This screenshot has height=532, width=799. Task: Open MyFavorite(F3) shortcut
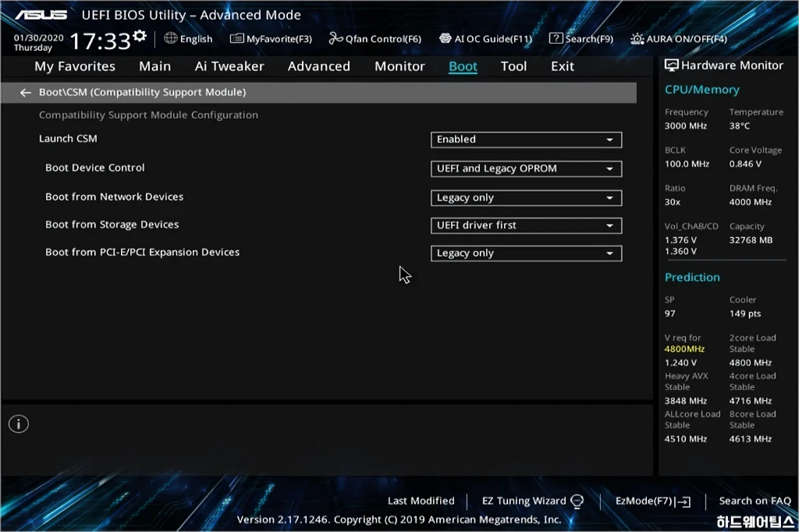(271, 39)
